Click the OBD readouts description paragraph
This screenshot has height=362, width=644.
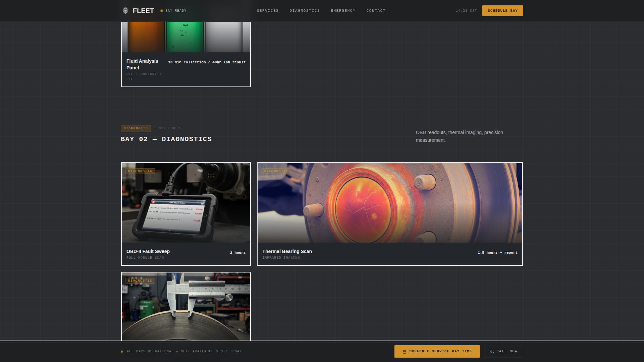460,136
